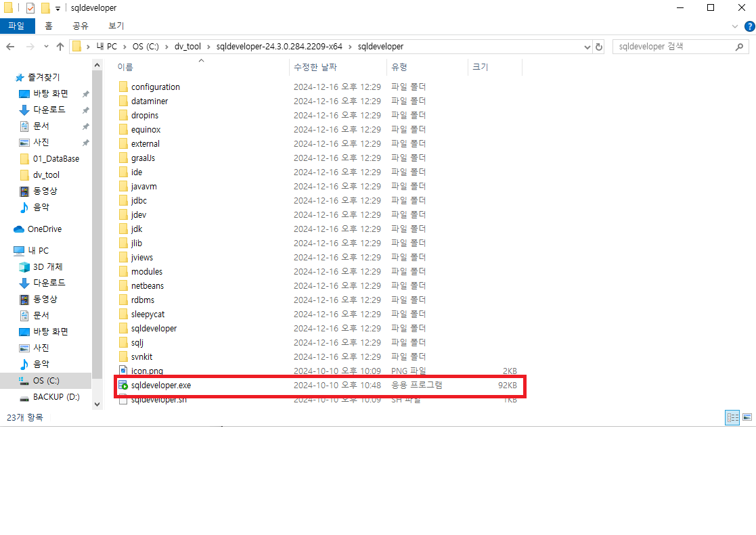
Task: Open the svnkit folder
Action: click(x=141, y=356)
